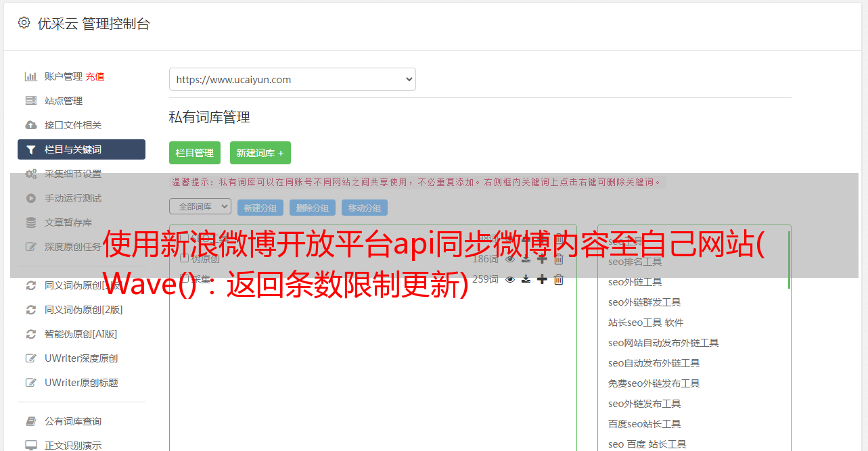Click the 新建分组 button
The image size is (868, 451).
260,208
